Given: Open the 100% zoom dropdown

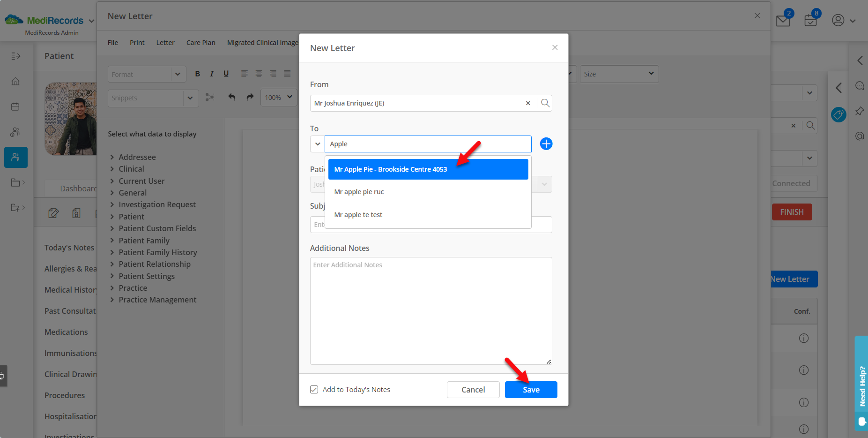Looking at the screenshot, I should point(279,98).
